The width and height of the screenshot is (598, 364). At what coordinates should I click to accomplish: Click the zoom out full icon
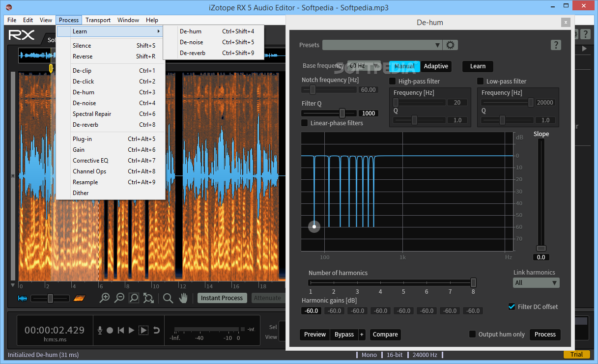(x=148, y=298)
